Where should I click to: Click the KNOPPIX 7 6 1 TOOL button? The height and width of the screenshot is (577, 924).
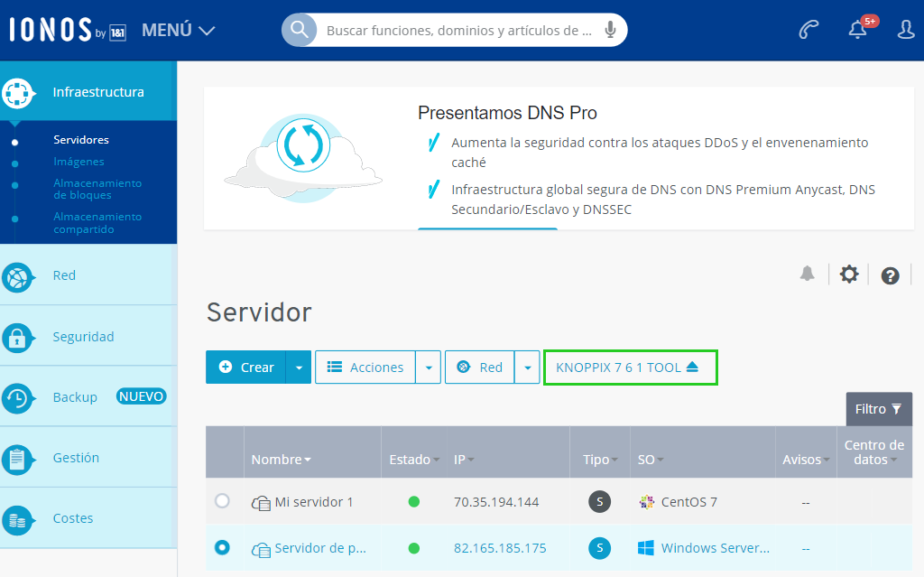(x=630, y=368)
